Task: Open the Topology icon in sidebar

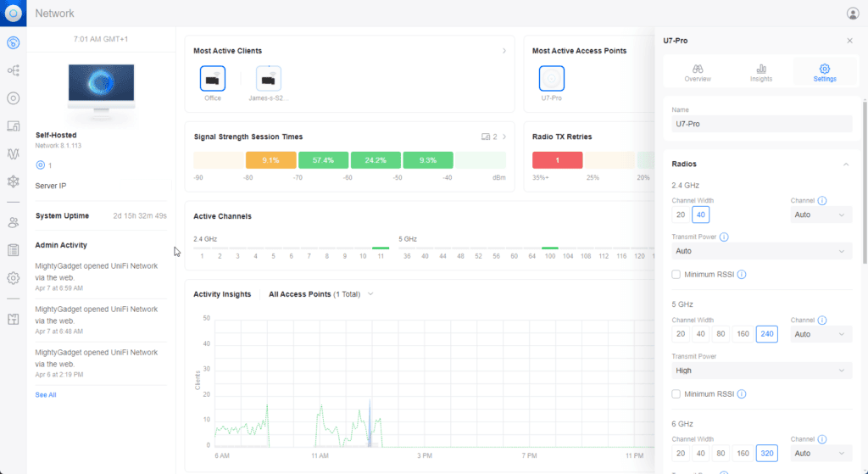Action: click(x=13, y=70)
